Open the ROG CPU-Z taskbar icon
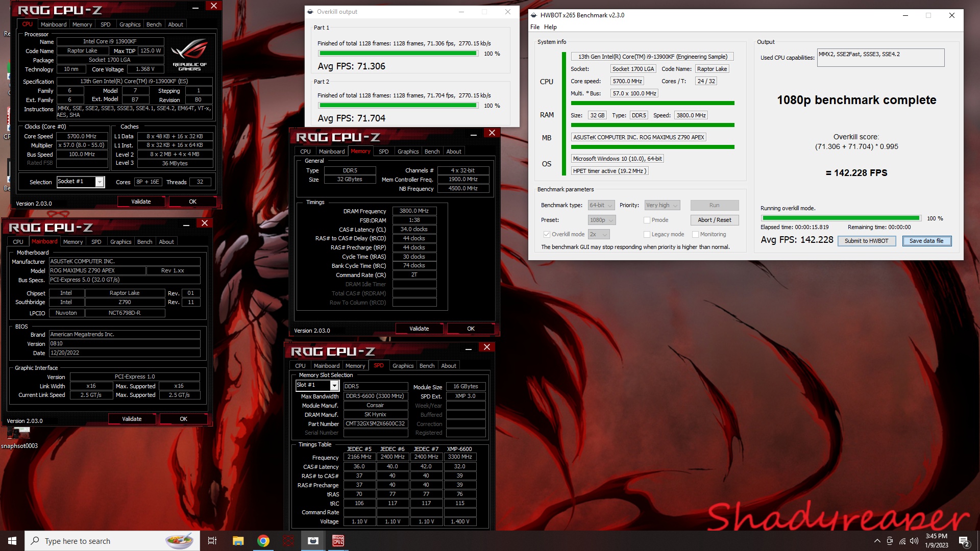 [x=338, y=541]
